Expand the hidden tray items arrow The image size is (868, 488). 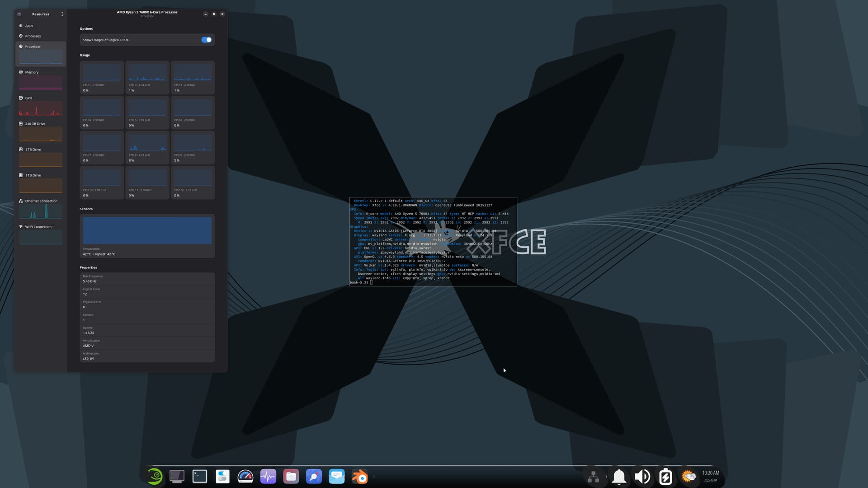click(606, 476)
